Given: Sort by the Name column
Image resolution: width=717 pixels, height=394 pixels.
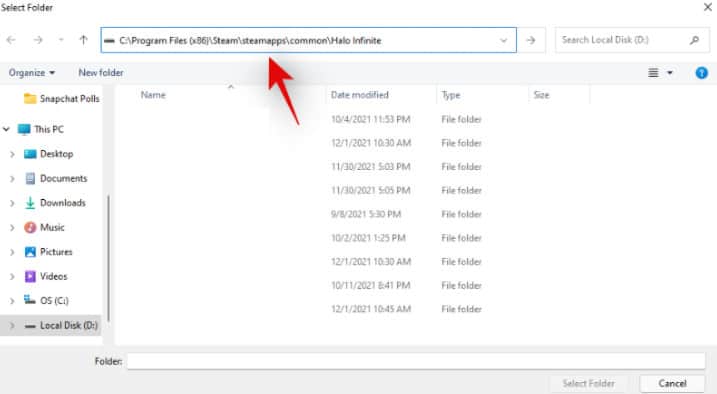Looking at the screenshot, I should tap(153, 95).
